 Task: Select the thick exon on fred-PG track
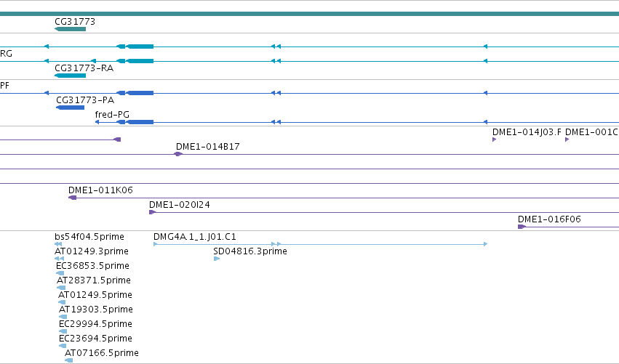(x=140, y=122)
